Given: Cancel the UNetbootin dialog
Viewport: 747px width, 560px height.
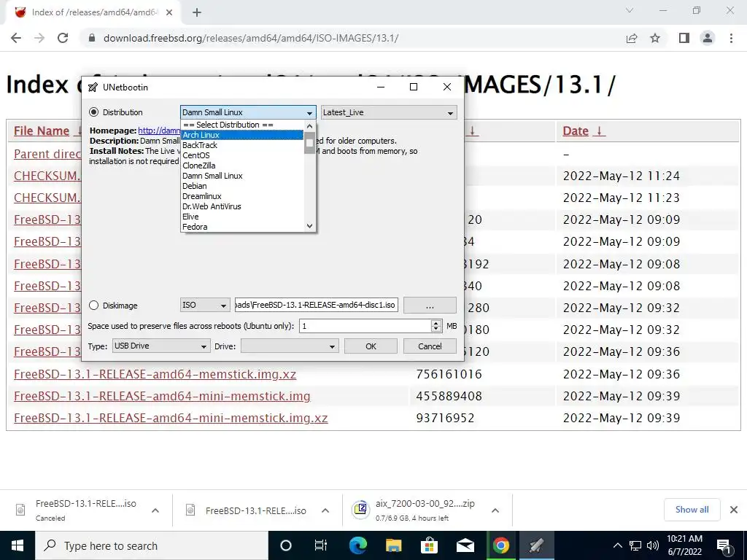Looking at the screenshot, I should click(x=430, y=346).
